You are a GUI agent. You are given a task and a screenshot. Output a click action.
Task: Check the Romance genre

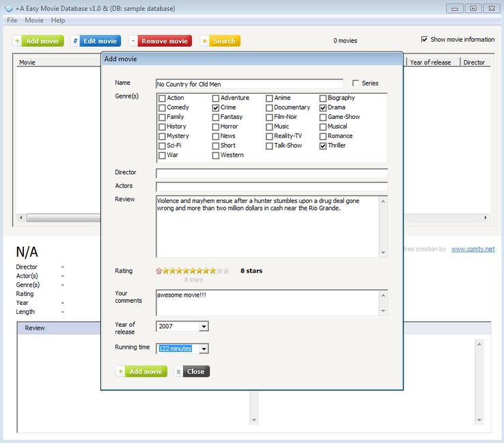(x=323, y=137)
